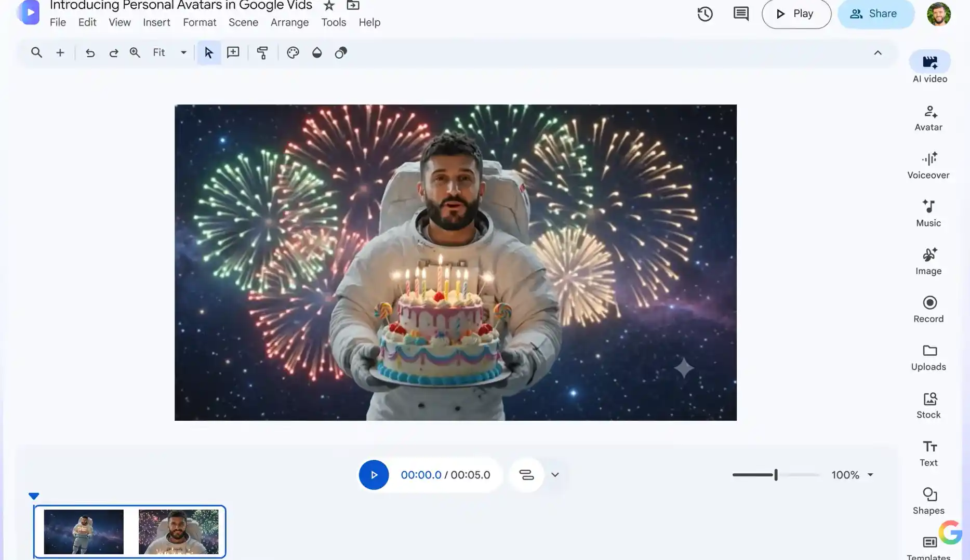Click the fill color droplet icon

point(317,52)
